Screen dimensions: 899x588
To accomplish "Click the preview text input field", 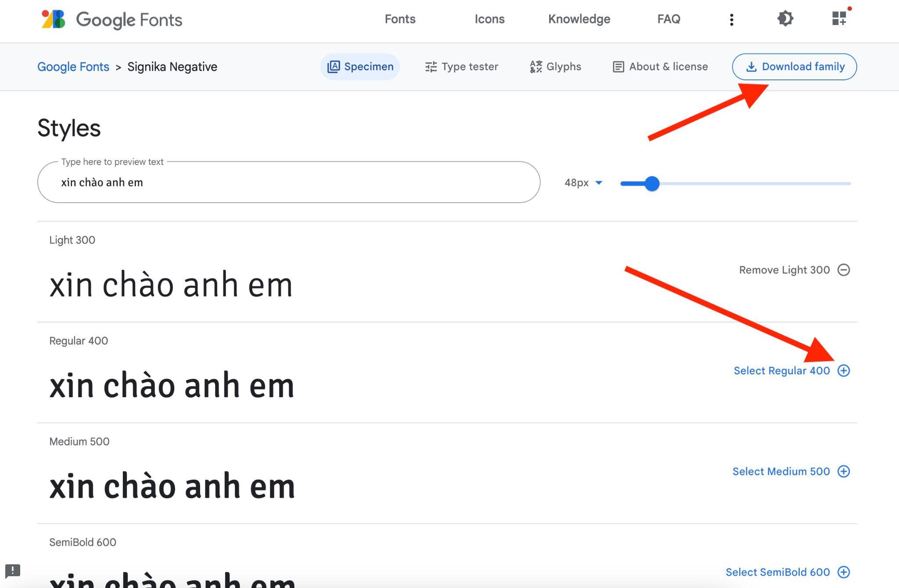I will pos(289,182).
